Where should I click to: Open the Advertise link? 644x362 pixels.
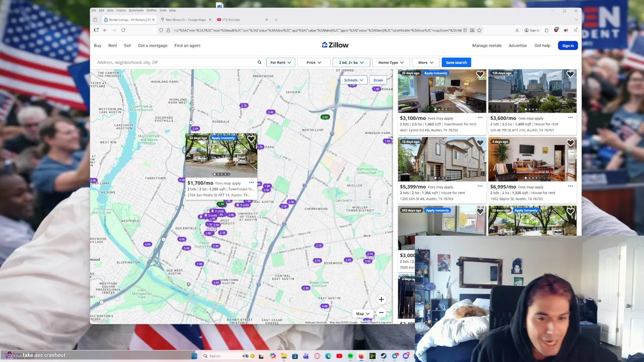pos(517,46)
